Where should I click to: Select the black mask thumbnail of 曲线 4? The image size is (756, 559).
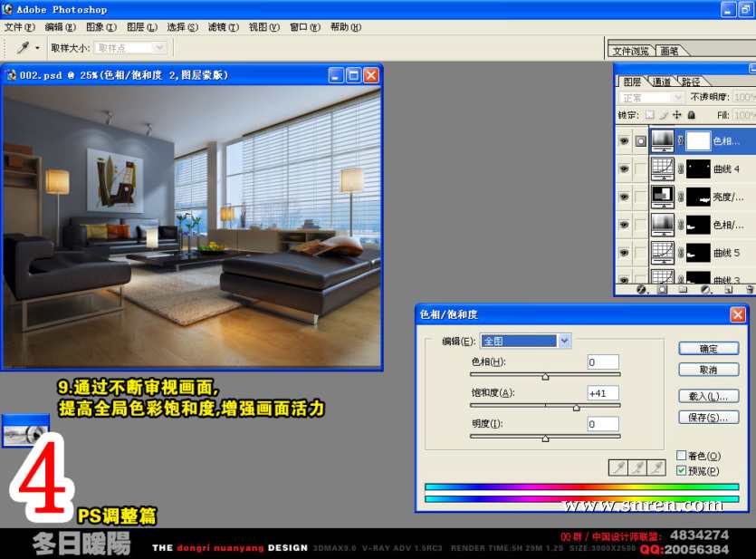pyautogui.click(x=698, y=169)
